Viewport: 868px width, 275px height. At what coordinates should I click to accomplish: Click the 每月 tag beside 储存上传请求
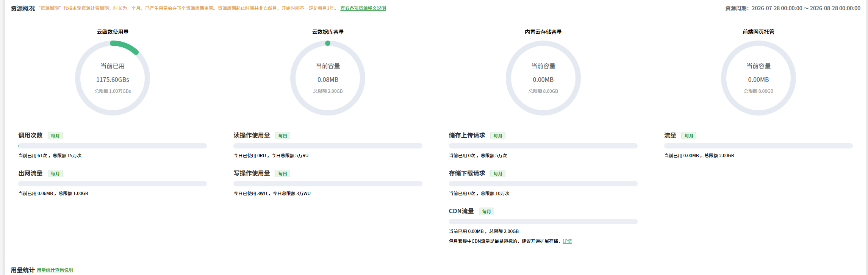[x=498, y=136]
